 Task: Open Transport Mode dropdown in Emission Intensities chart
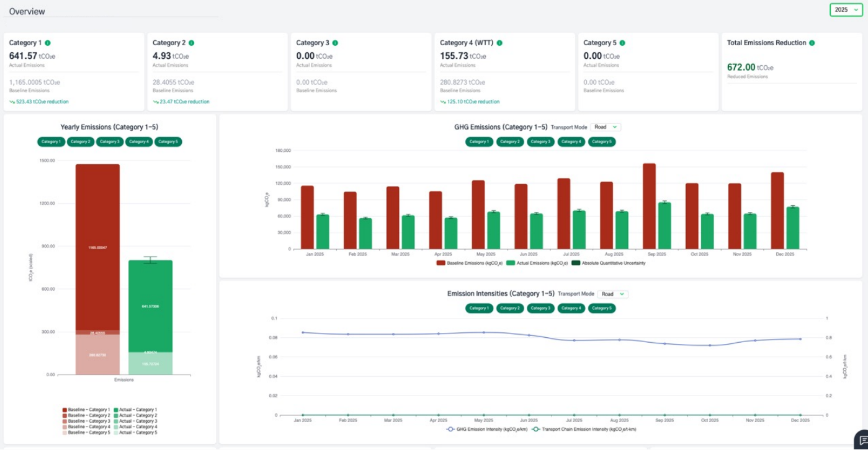click(612, 294)
